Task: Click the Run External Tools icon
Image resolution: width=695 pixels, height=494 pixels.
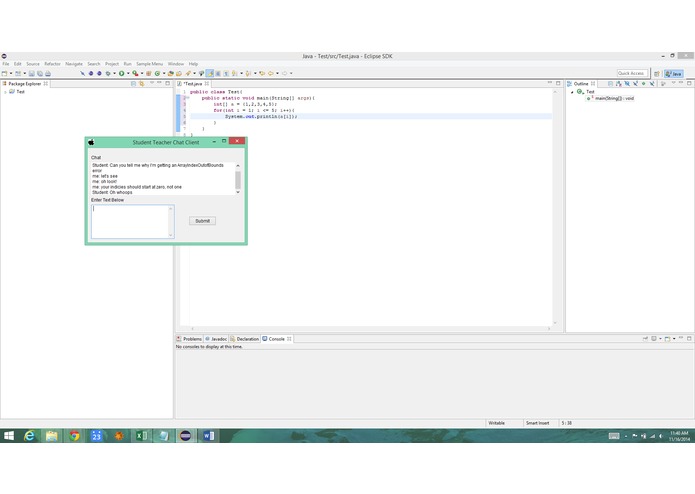Action: [135, 74]
